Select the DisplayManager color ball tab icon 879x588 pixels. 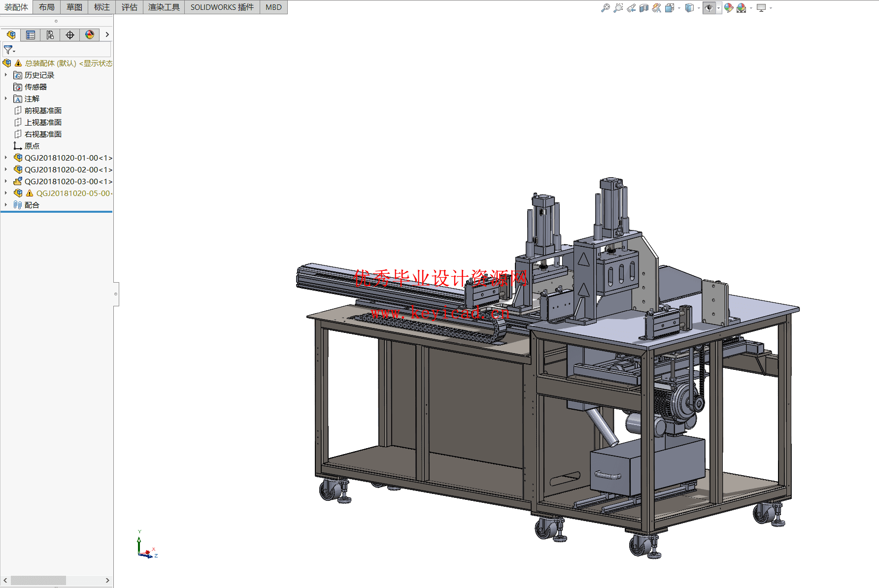pos(90,34)
